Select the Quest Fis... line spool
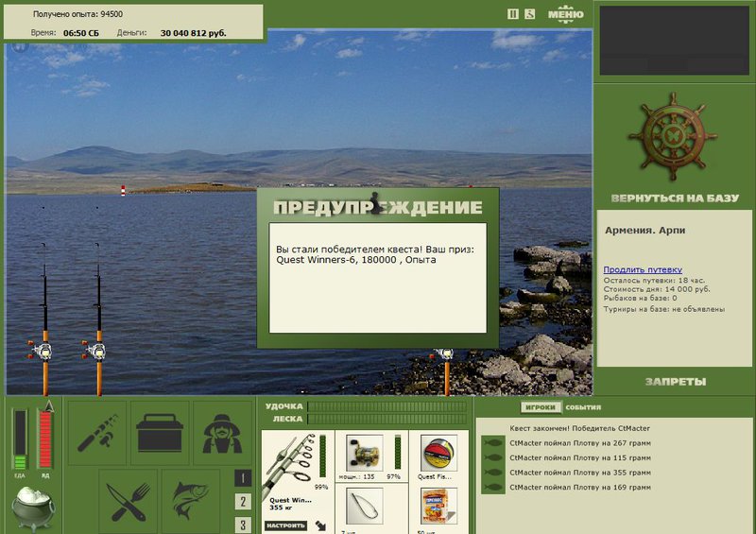This screenshot has width=756, height=534. pyautogui.click(x=438, y=454)
